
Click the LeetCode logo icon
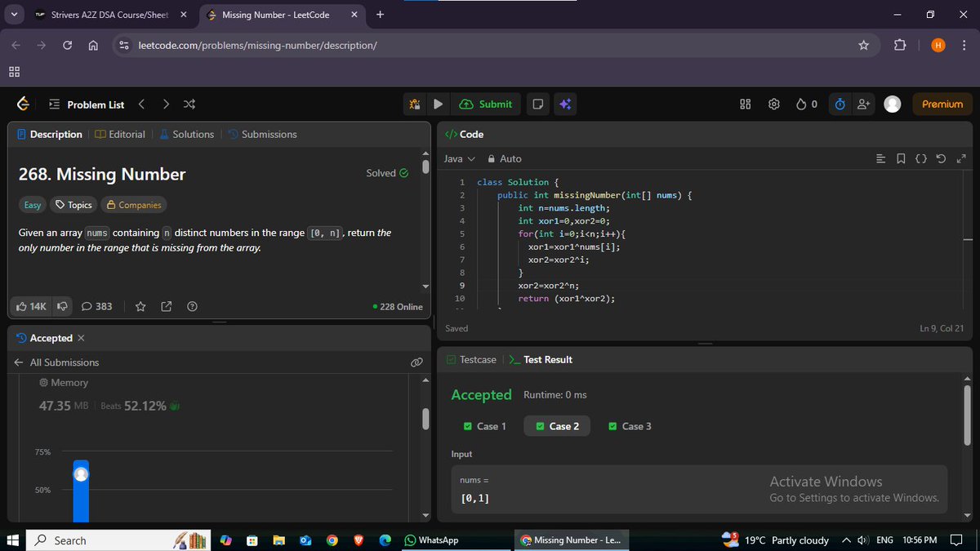[23, 104]
